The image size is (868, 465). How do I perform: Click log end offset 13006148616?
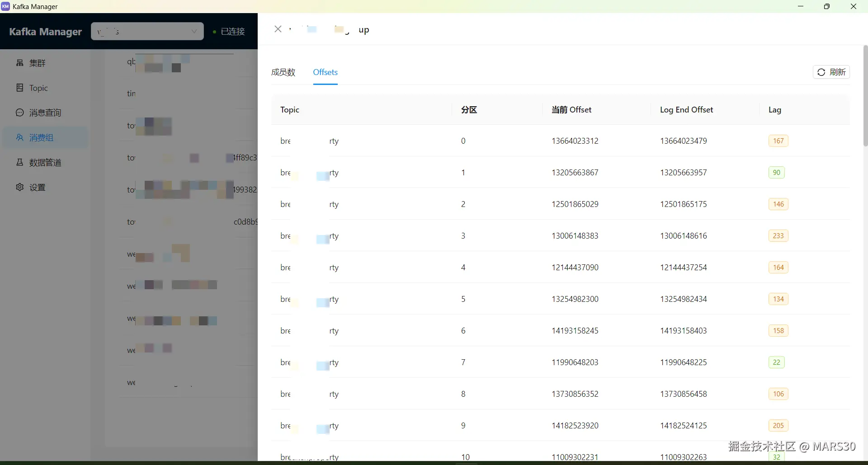684,236
